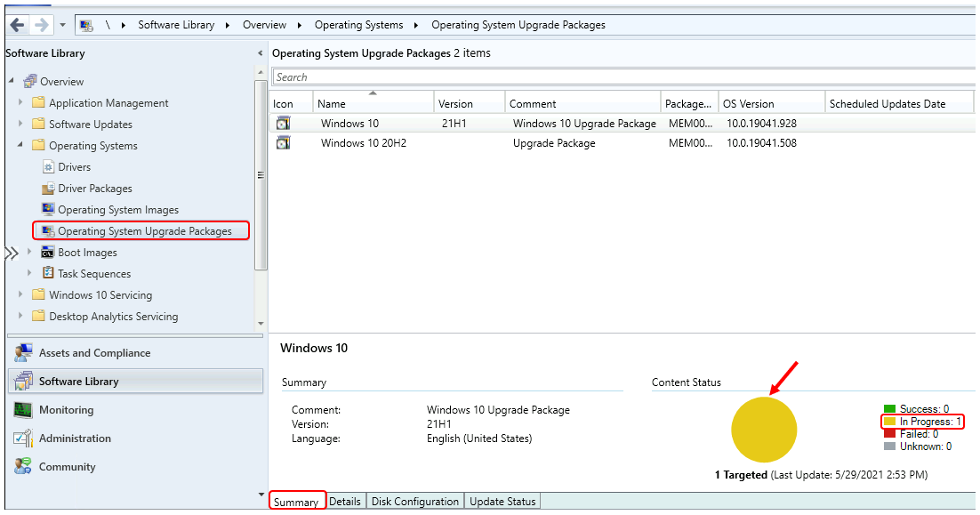
Task: Open the Task Sequences tree item
Action: click(x=94, y=274)
